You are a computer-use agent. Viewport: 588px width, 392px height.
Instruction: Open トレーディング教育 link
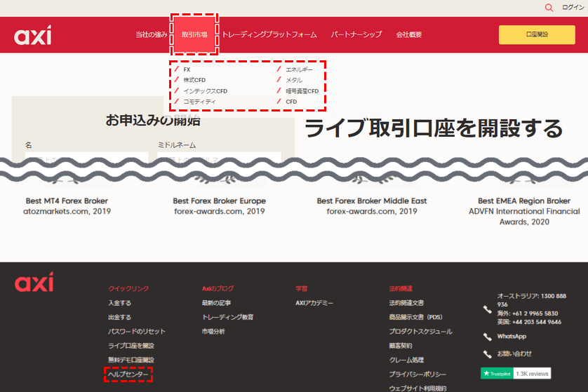[227, 317]
